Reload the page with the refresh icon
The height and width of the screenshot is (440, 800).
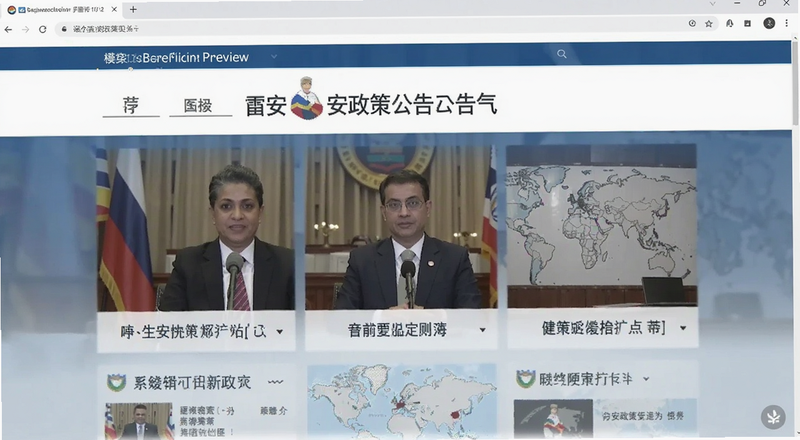43,30
